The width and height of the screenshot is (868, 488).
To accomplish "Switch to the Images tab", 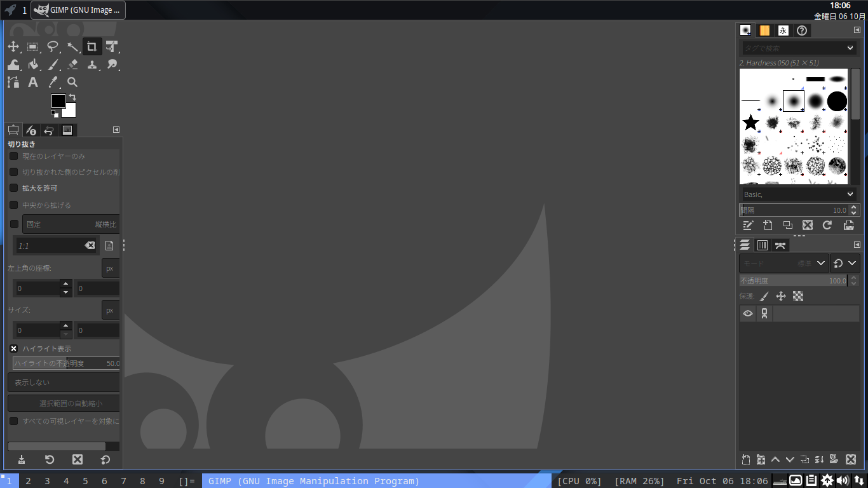I will (x=67, y=130).
